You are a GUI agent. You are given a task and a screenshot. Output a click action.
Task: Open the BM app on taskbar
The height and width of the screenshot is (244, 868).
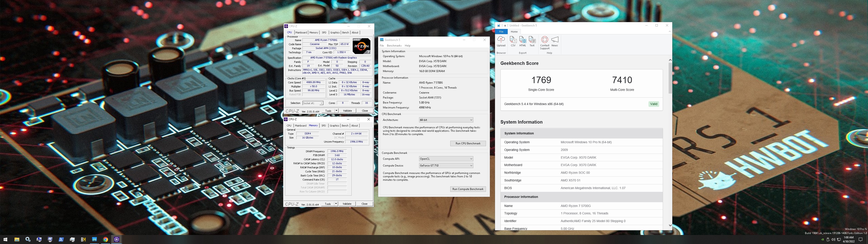point(83,240)
